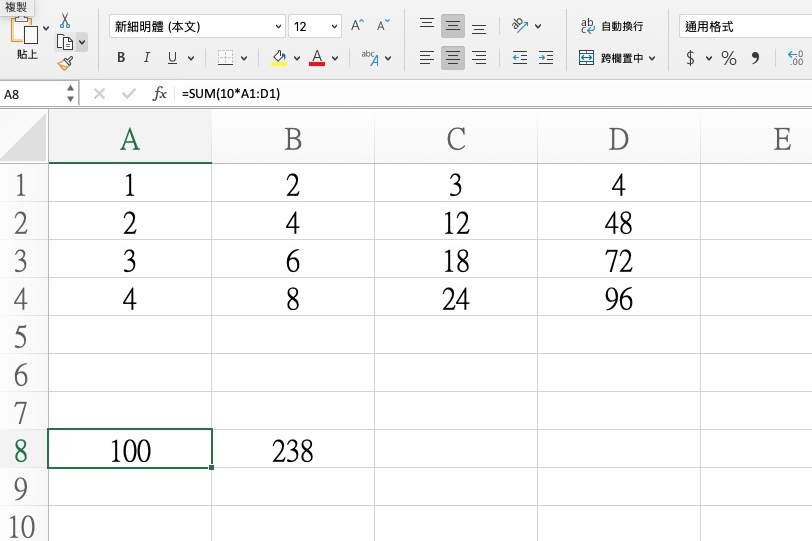812x541 pixels.
Task: Toggle wrap text (自動換行)
Action: point(612,26)
